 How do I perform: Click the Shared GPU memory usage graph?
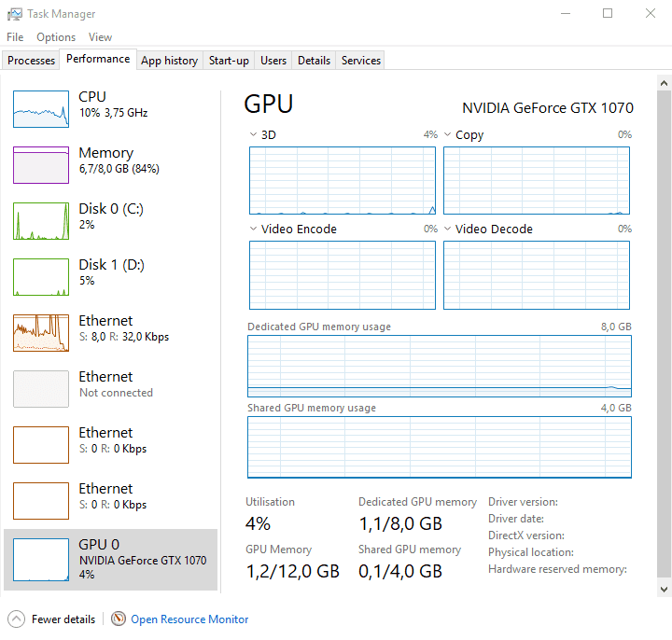coord(440,447)
